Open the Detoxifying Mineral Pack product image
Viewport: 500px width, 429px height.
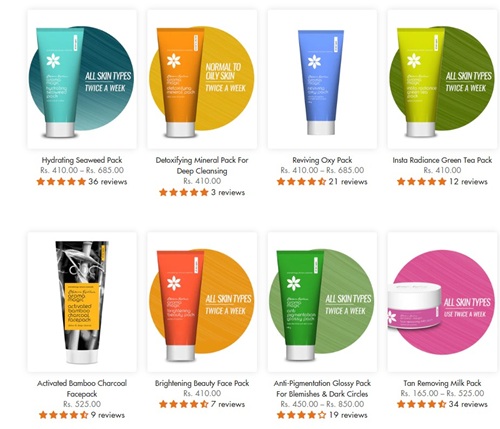point(202,79)
